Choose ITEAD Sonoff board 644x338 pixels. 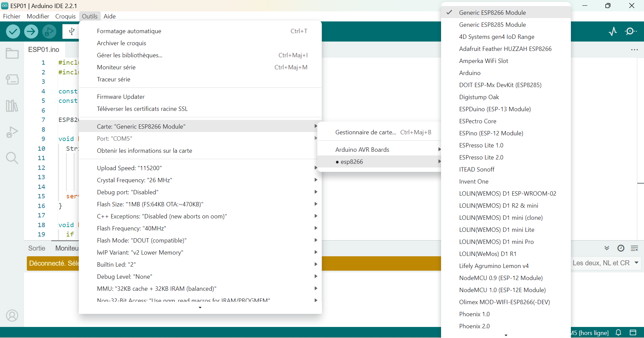coord(506,170)
